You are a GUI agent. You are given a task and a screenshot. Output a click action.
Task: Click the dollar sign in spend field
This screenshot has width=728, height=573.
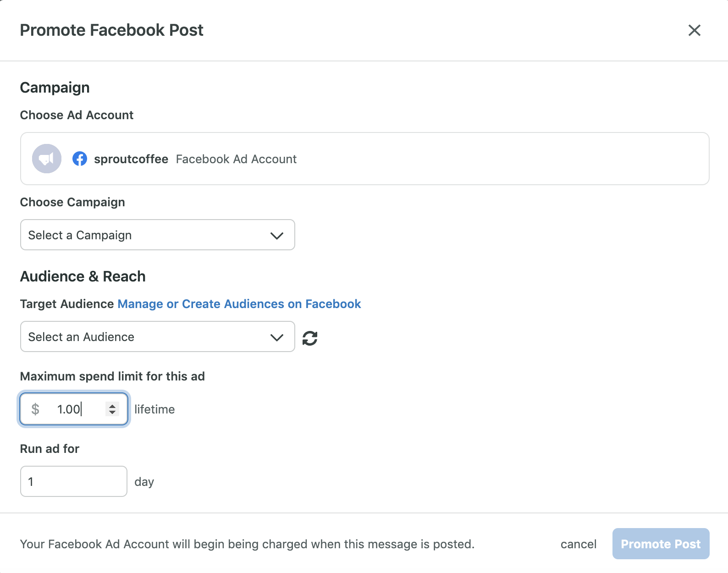pos(35,409)
